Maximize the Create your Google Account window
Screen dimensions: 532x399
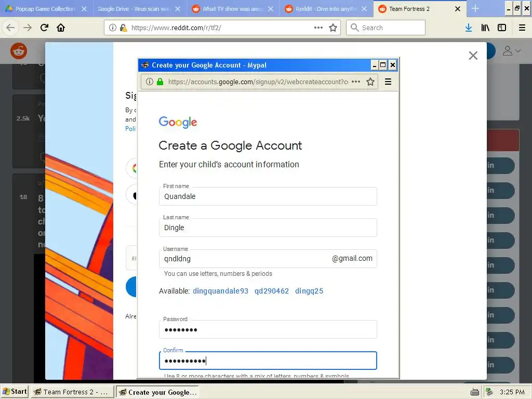pos(383,65)
